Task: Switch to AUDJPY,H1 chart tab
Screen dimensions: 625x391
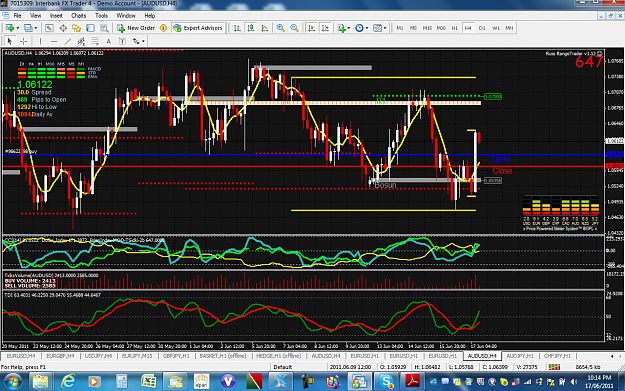Action: [520, 356]
